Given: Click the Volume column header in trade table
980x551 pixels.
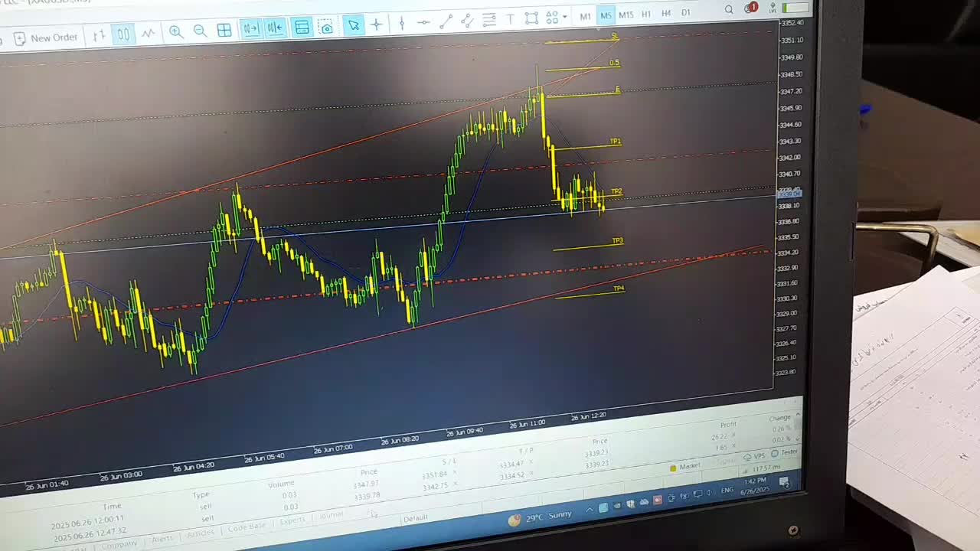Looking at the screenshot, I should point(281,484).
